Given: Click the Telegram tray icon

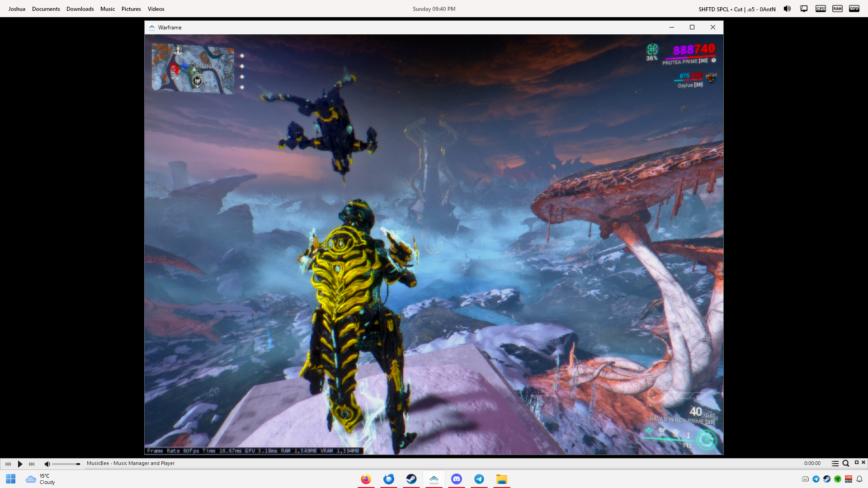Looking at the screenshot, I should [816, 479].
